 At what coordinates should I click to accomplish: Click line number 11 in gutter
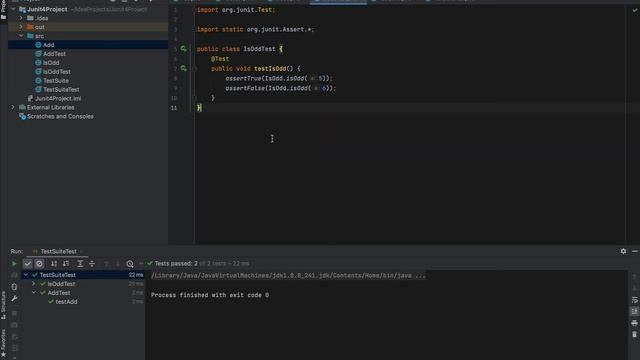coord(174,108)
